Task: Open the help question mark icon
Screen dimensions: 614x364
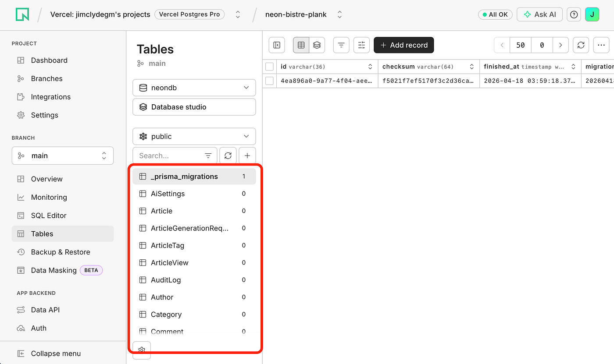Action: (x=573, y=14)
